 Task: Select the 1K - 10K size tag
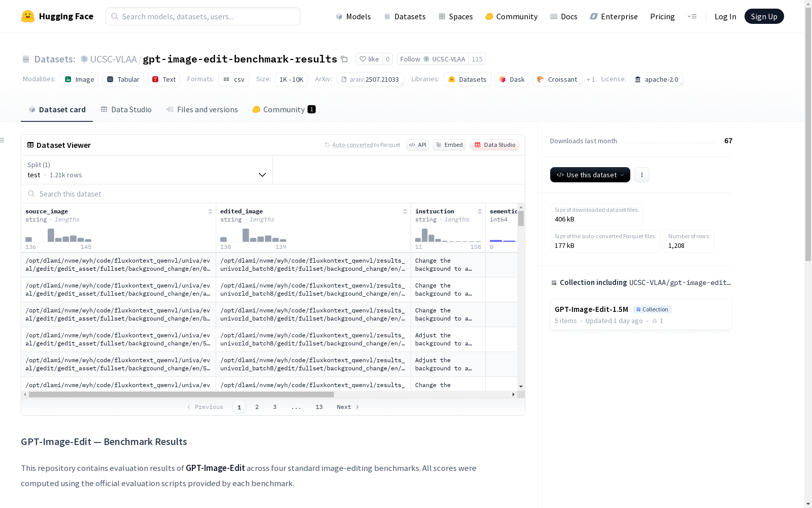291,79
